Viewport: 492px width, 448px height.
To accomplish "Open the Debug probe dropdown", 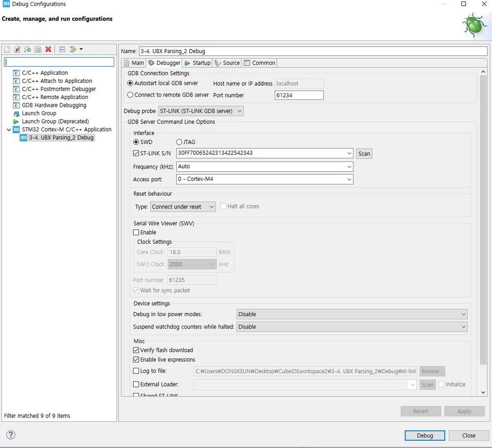I will [201, 111].
